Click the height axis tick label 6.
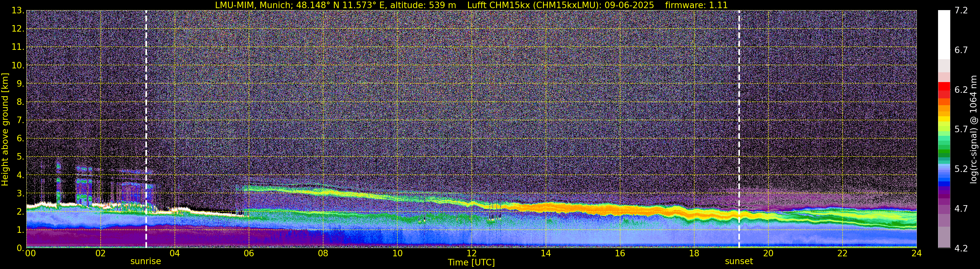This screenshot has height=269, width=980. (20, 139)
